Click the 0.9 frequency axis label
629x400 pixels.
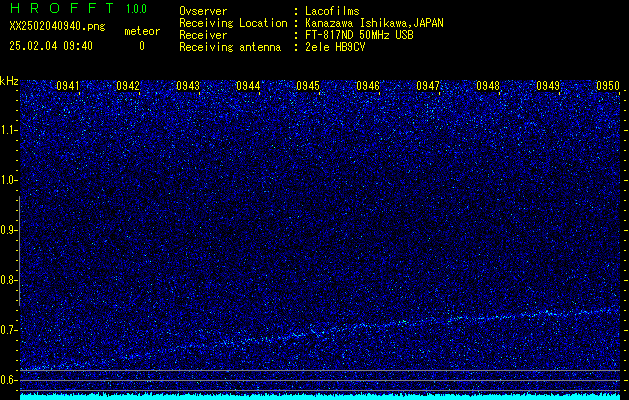pos(8,230)
